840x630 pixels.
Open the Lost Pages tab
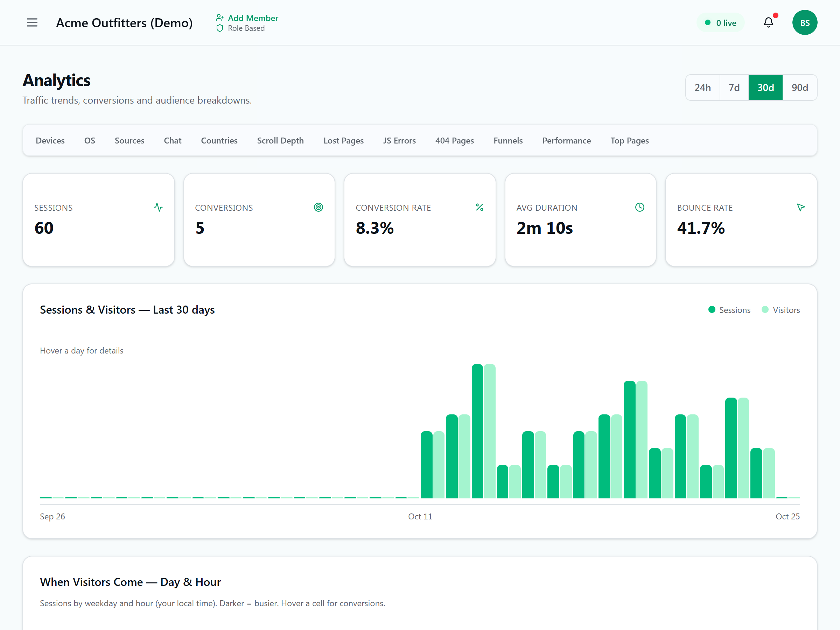click(x=343, y=140)
